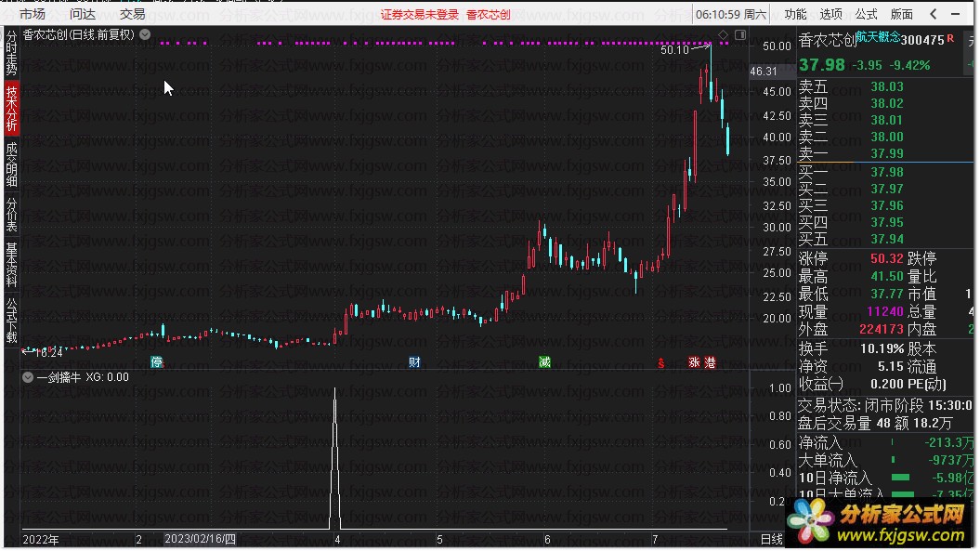The image size is (980, 551).
Task: Click the diamond icon at chart top right
Action: pyautogui.click(x=723, y=35)
